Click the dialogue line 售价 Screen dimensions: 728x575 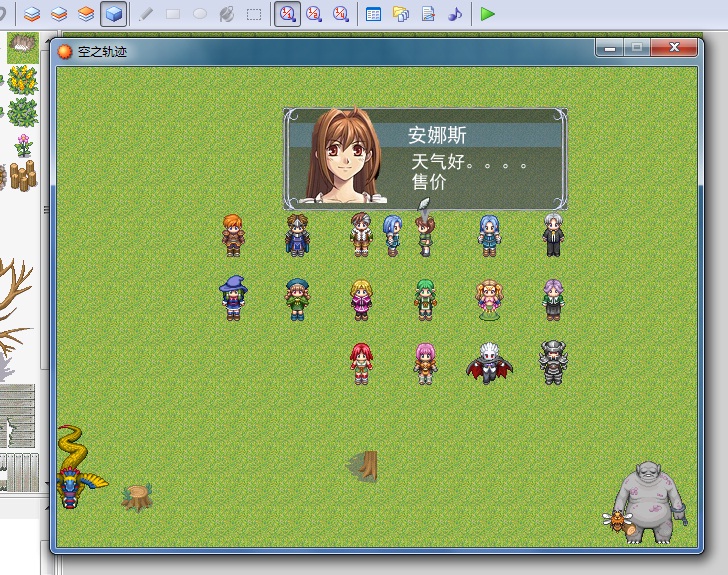tap(429, 182)
